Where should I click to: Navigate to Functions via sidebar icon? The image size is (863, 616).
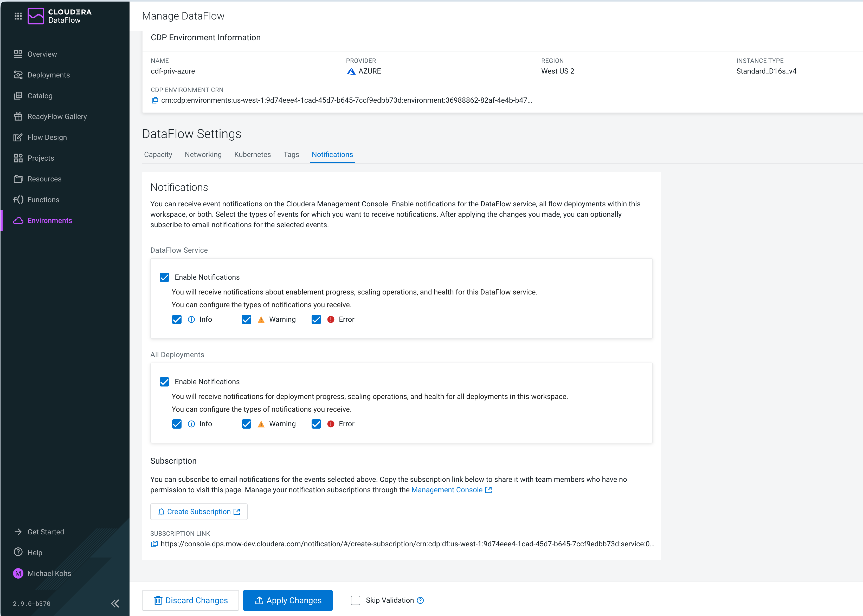[18, 200]
